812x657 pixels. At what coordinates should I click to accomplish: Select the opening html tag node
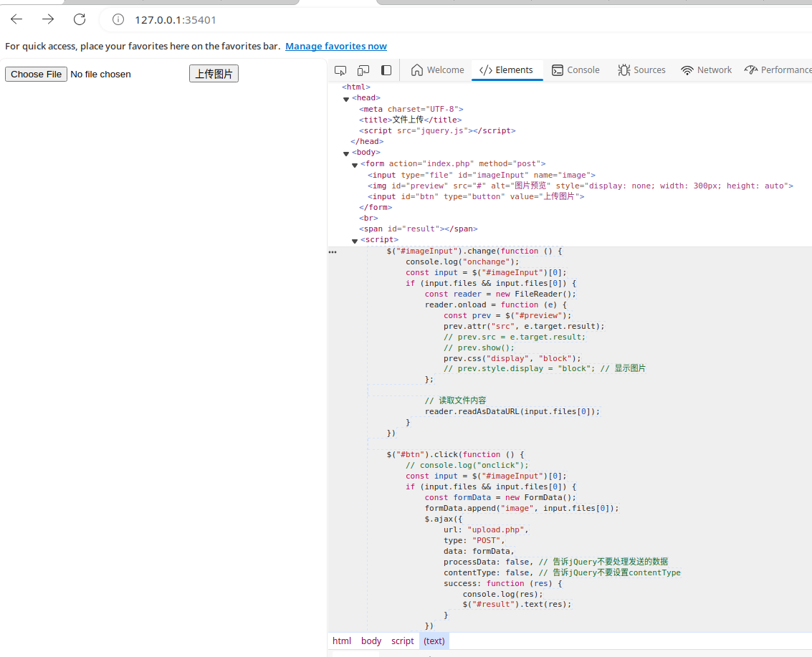[x=356, y=87]
